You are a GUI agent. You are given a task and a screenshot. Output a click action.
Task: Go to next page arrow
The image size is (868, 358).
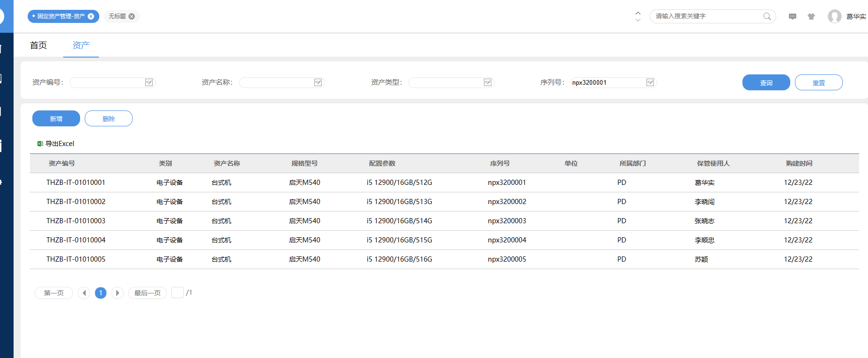click(118, 293)
